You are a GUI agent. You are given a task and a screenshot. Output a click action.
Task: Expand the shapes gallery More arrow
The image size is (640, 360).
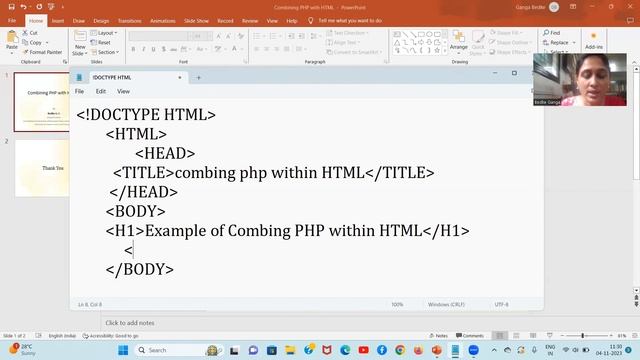click(x=445, y=51)
